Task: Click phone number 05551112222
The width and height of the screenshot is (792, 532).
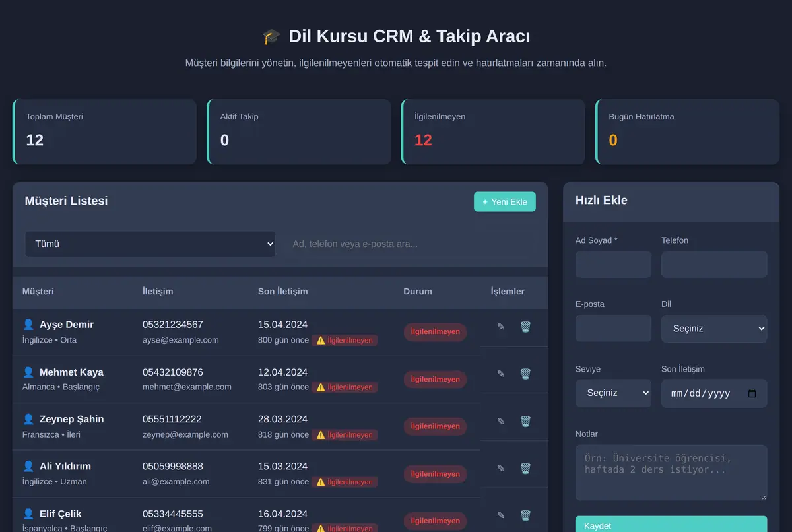Action: click(172, 419)
